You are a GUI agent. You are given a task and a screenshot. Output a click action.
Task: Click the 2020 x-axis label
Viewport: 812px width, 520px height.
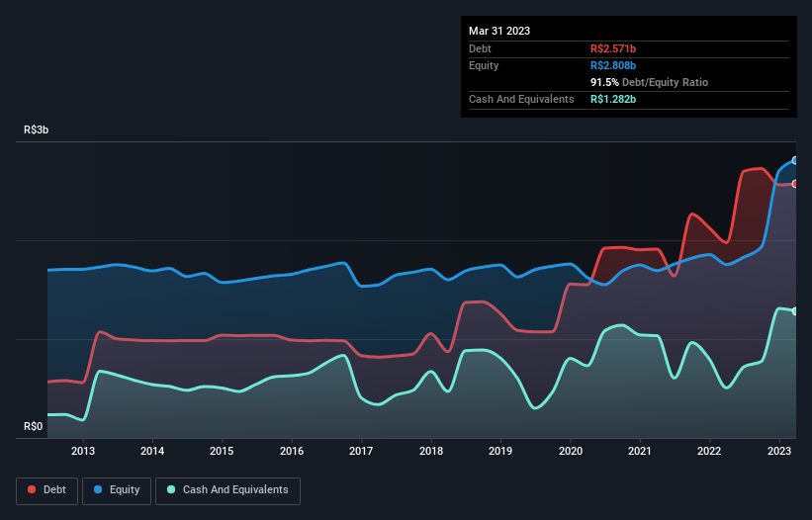click(570, 451)
